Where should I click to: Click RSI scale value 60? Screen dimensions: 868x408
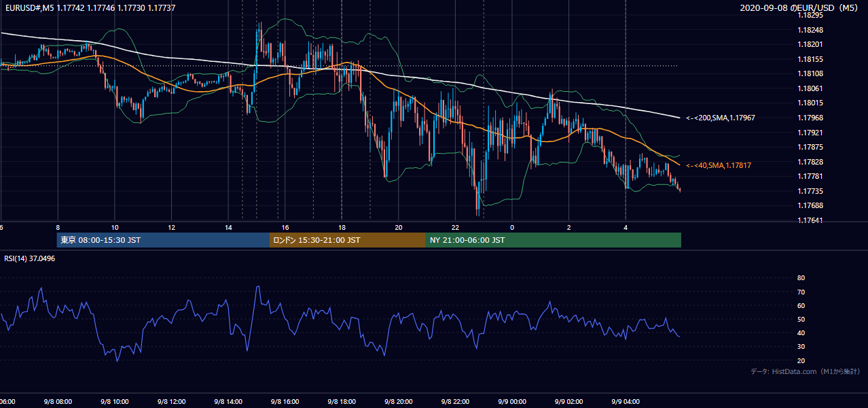point(801,305)
